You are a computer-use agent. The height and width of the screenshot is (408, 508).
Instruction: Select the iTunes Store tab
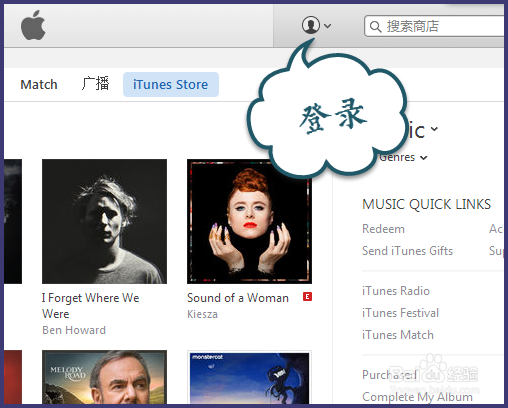pyautogui.click(x=171, y=85)
